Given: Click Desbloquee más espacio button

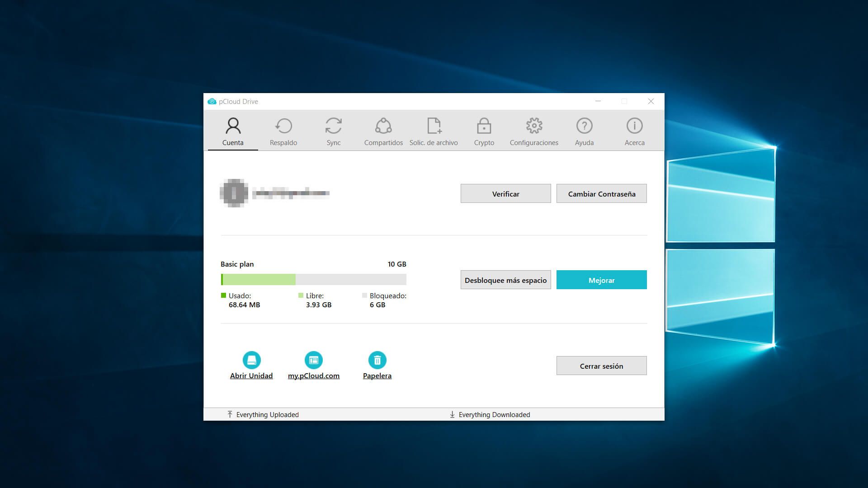Looking at the screenshot, I should pyautogui.click(x=505, y=280).
